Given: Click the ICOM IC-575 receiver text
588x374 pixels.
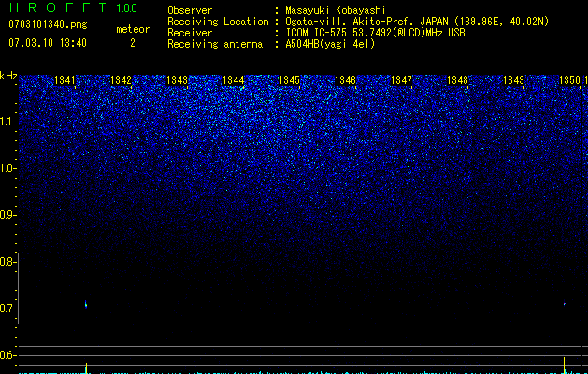Looking at the screenshot, I should (x=375, y=33).
